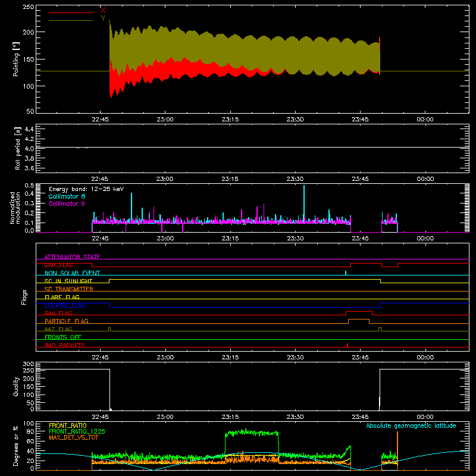Click the 'FLARE_FLAG' flag label
Screen dimensions: 476x476
62,297
